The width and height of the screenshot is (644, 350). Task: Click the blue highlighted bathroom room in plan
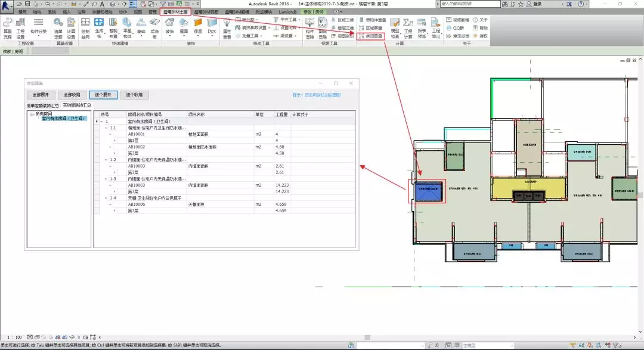coord(427,191)
